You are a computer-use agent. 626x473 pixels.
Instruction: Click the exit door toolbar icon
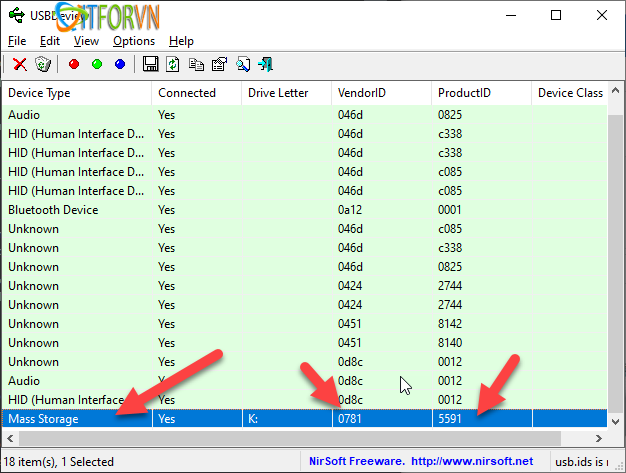tap(266, 64)
